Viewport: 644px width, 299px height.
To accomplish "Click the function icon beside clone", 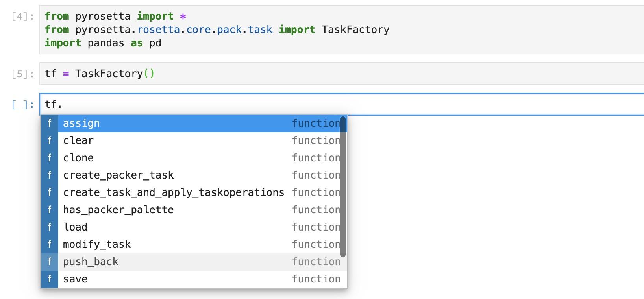I will coord(50,158).
